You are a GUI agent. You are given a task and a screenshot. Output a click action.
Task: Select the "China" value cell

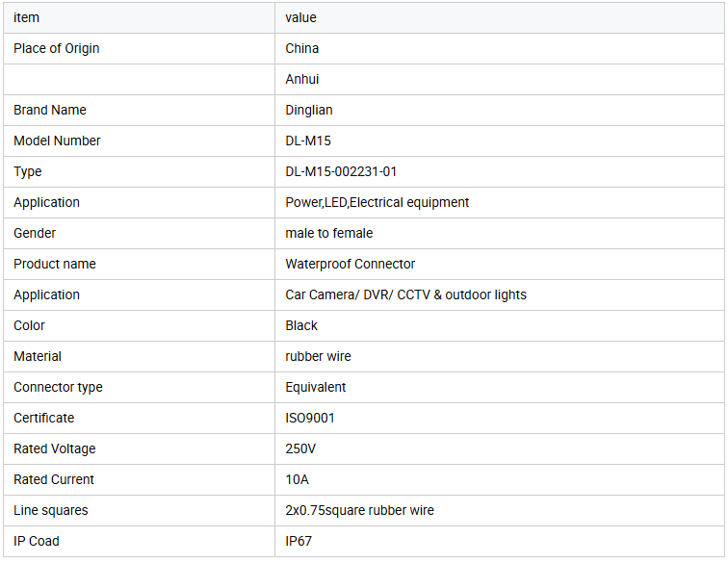pyautogui.click(x=302, y=48)
